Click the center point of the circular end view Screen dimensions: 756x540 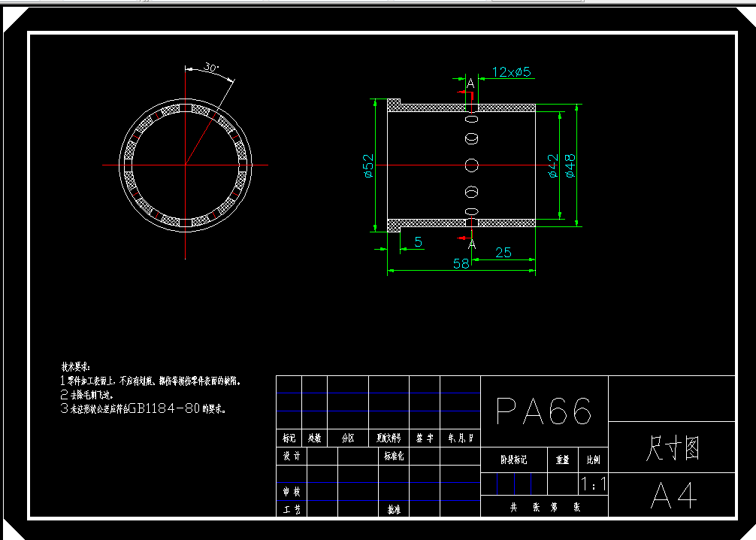[185, 165]
